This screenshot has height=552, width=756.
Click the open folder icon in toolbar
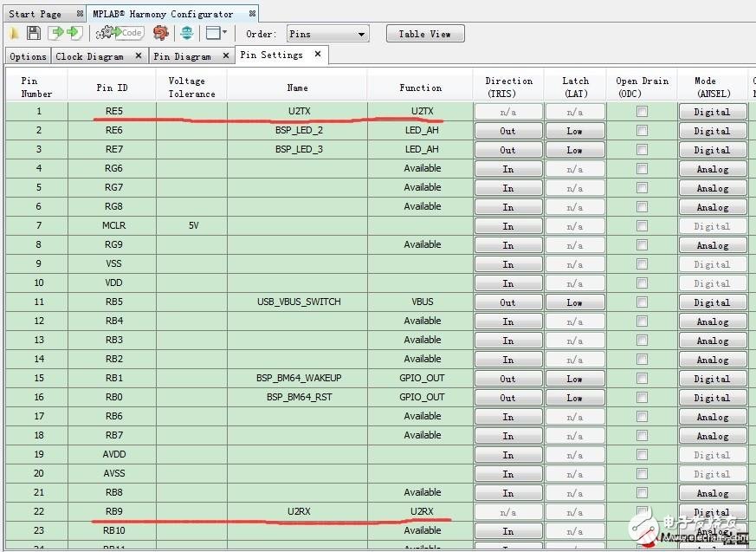[x=14, y=33]
